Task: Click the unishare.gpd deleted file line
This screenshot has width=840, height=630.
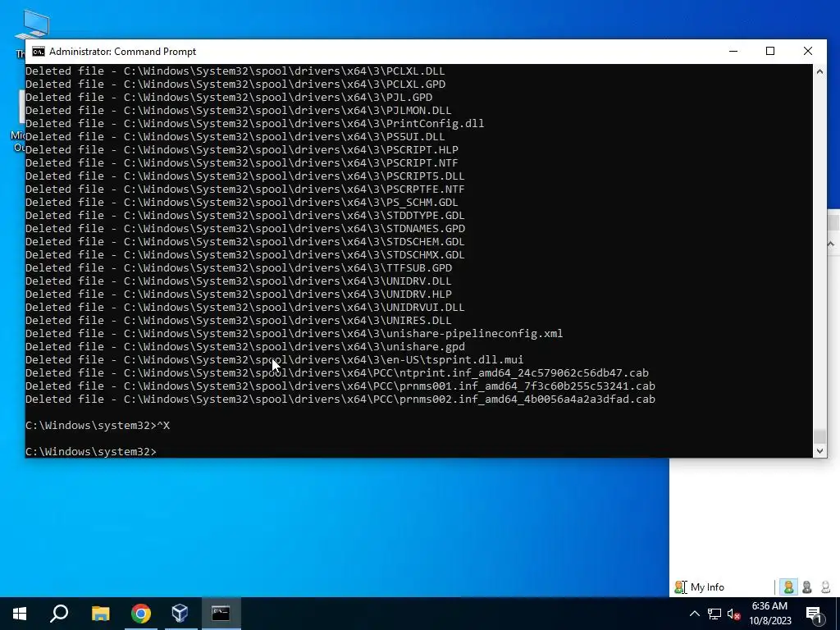Action: tap(244, 347)
